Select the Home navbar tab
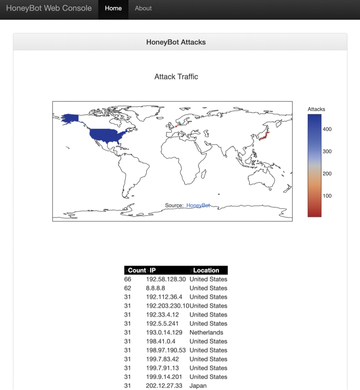360x390 pixels. click(113, 8)
